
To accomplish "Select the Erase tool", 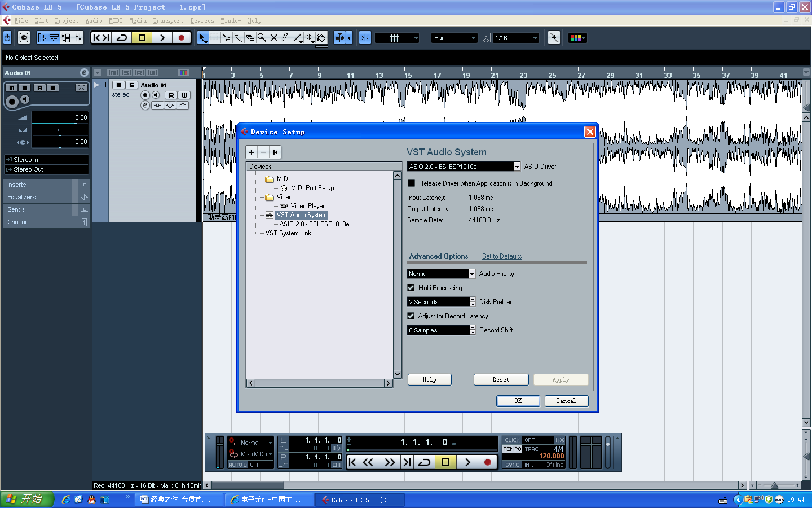I will tap(250, 38).
